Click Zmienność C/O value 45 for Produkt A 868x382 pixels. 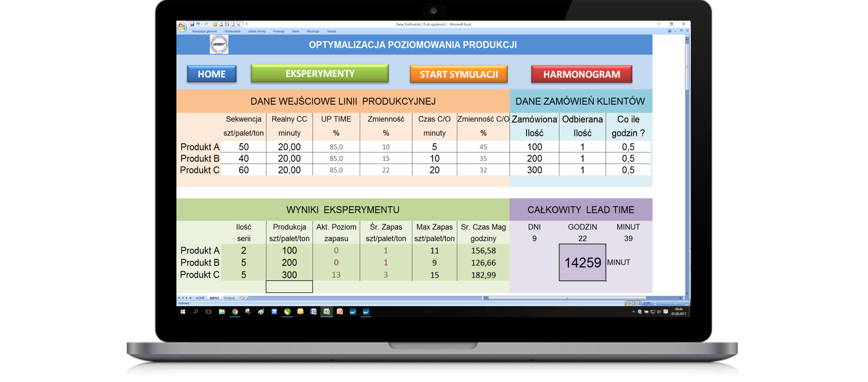point(483,147)
